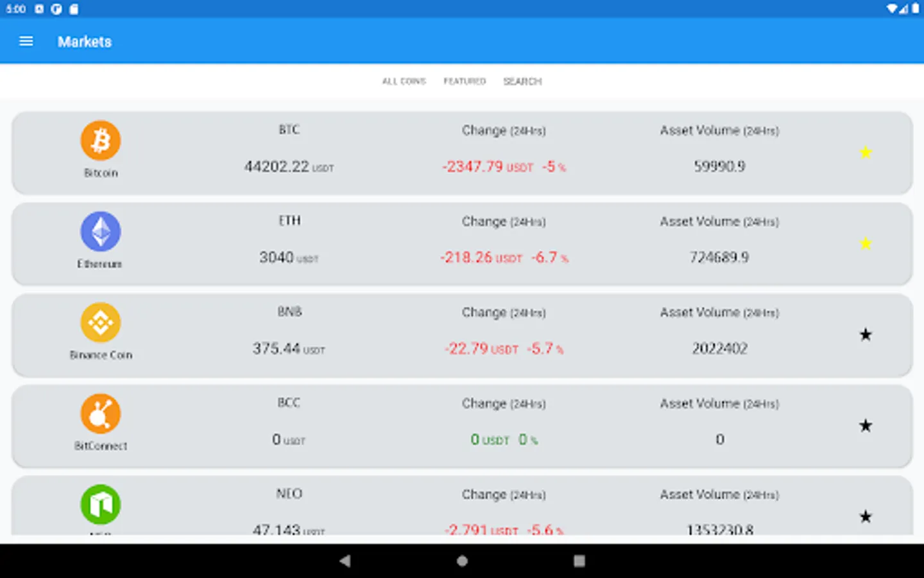This screenshot has height=578, width=924.
Task: Click the BTC ticker symbol label
Action: tap(289, 130)
